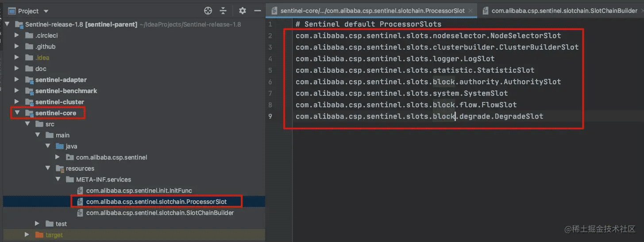Click the DegradeSlot line in editor
The width and height of the screenshot is (644, 242).
click(420, 116)
